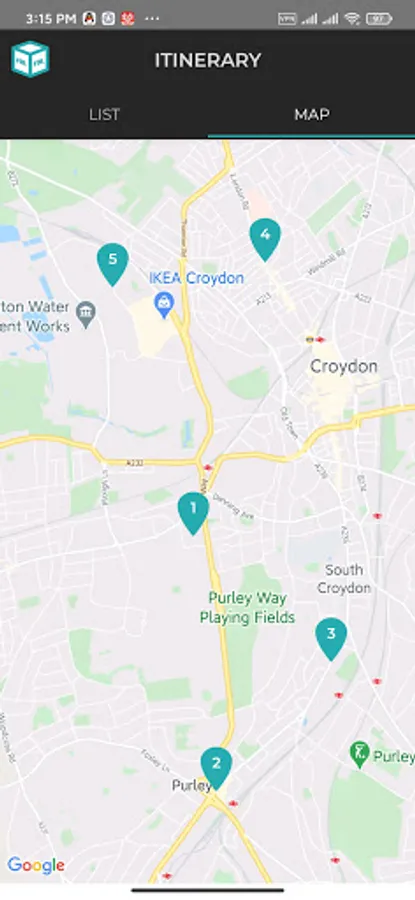Tap the Purley Way Playing Fields label
The width and height of the screenshot is (415, 900).
click(247, 608)
